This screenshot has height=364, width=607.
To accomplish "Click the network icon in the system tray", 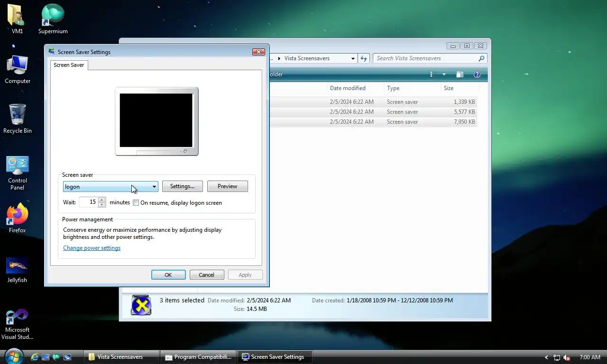I will (557, 357).
